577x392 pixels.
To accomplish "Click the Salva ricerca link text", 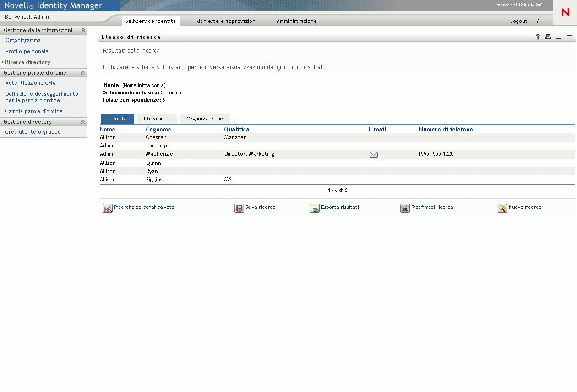I will pos(261,207).
